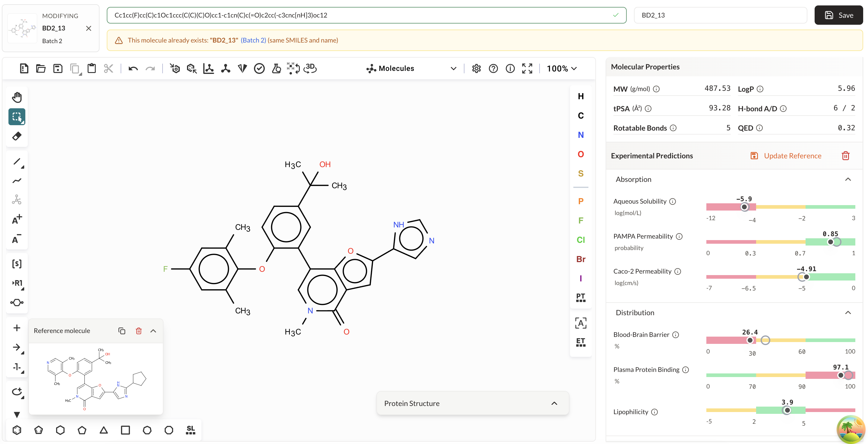
Task: Click Update Reference
Action: click(786, 156)
